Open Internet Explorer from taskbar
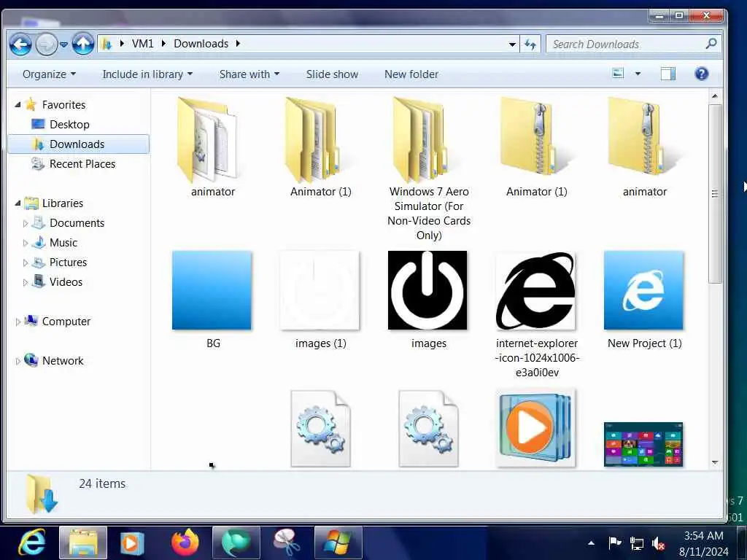 [31, 542]
